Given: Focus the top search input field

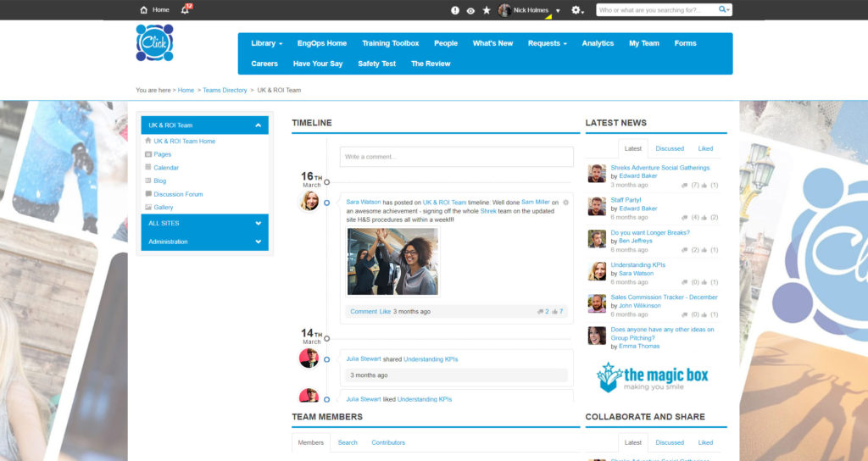Looking at the screenshot, I should [x=657, y=10].
